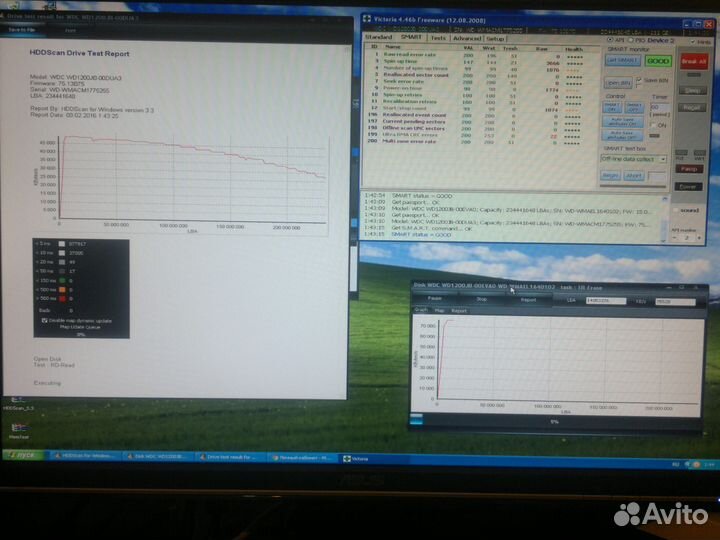Viewport: 720px width, 540px height.
Task: Click the KB/s value field in task window
Action: coord(675,302)
